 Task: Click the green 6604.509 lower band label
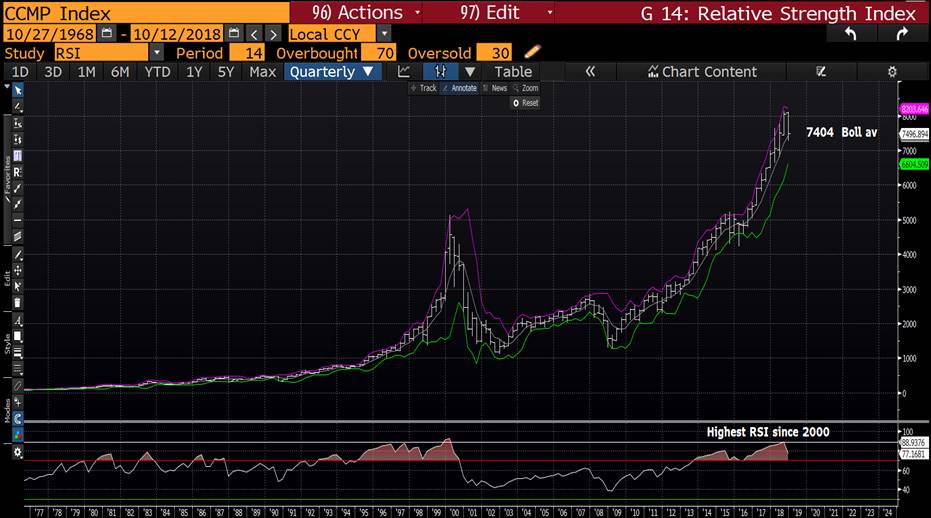[x=914, y=164]
